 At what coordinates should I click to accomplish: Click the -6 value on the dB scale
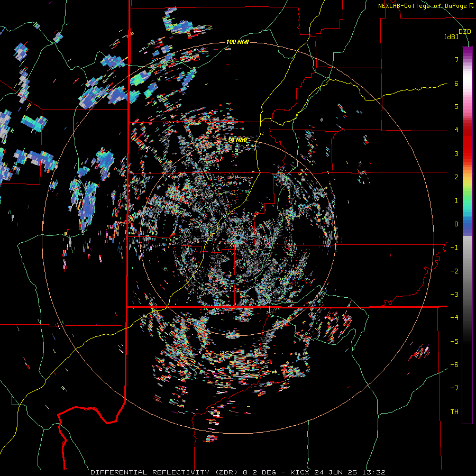(454, 365)
